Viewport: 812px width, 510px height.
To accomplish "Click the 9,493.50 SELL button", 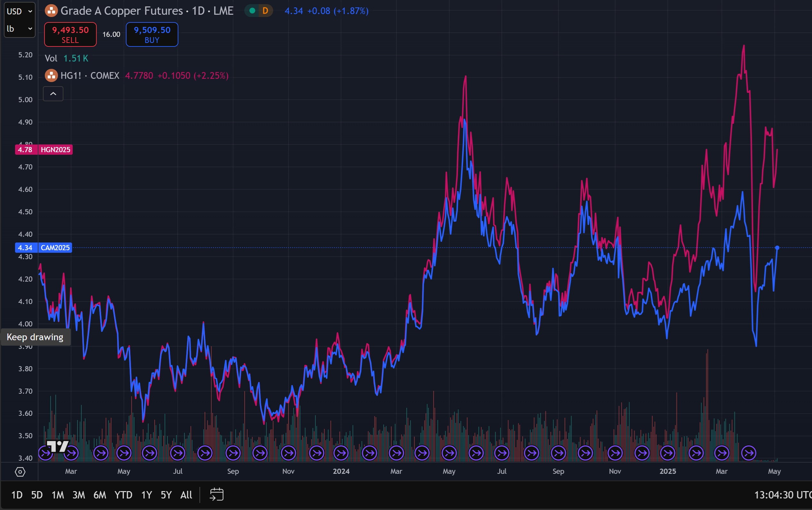I will click(70, 34).
